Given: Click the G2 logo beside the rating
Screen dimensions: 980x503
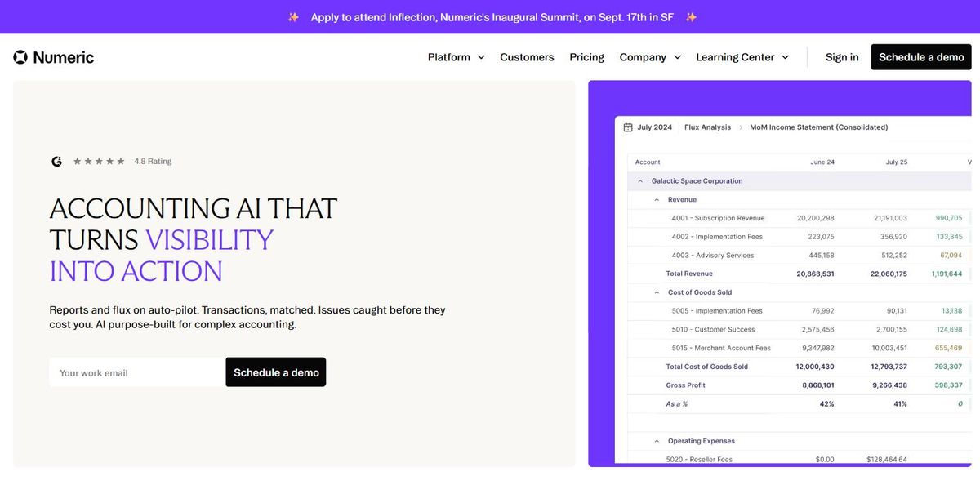Looking at the screenshot, I should point(56,162).
